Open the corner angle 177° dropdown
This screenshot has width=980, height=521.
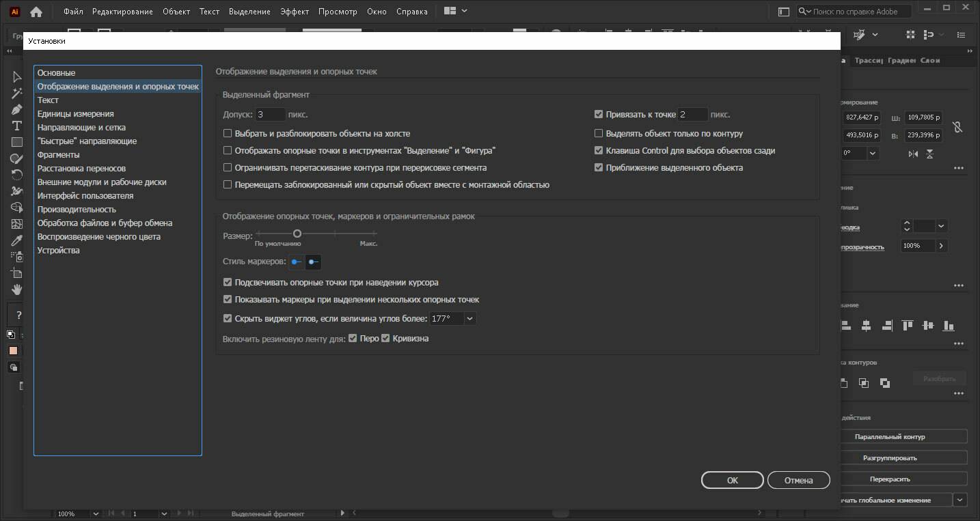pos(469,318)
